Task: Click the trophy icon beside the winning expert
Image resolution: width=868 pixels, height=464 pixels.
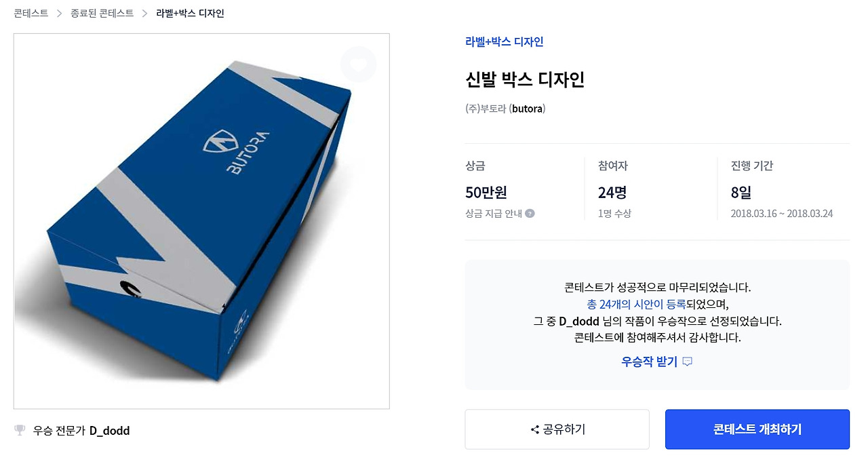Action: pyautogui.click(x=20, y=430)
